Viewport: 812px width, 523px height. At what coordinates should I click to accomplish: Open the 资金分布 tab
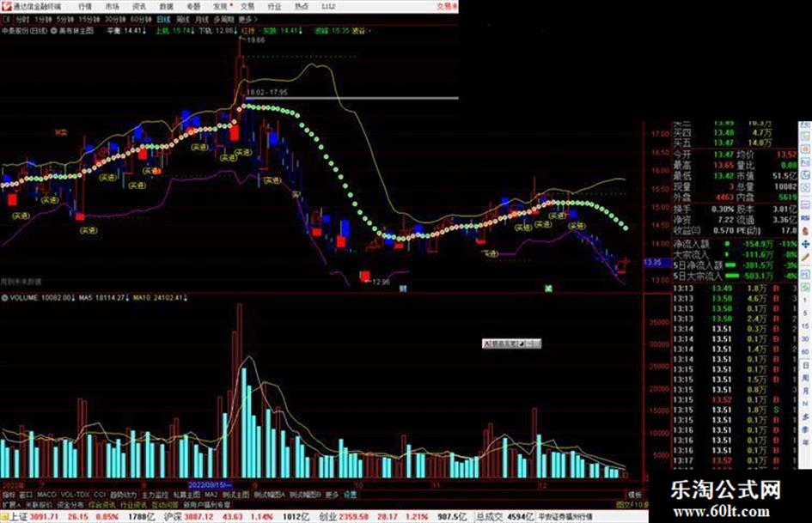pyautogui.click(x=70, y=504)
